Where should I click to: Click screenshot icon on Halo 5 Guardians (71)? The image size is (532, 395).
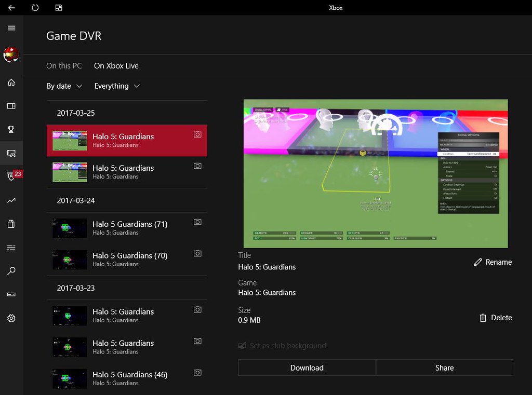point(197,222)
